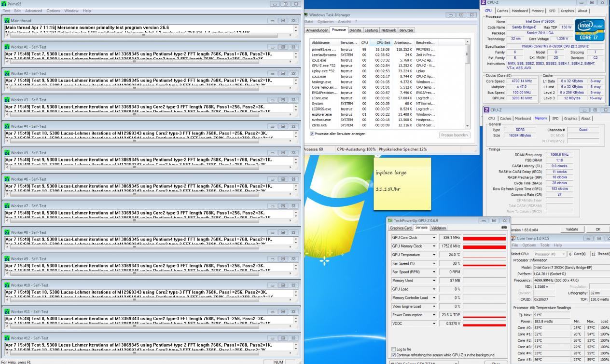Switch to the Anwendungen tab in Task-Manager

pyautogui.click(x=318, y=30)
